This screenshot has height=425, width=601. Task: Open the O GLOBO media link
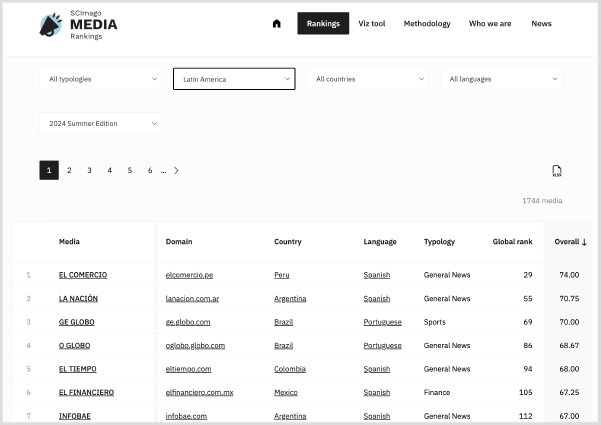click(74, 345)
